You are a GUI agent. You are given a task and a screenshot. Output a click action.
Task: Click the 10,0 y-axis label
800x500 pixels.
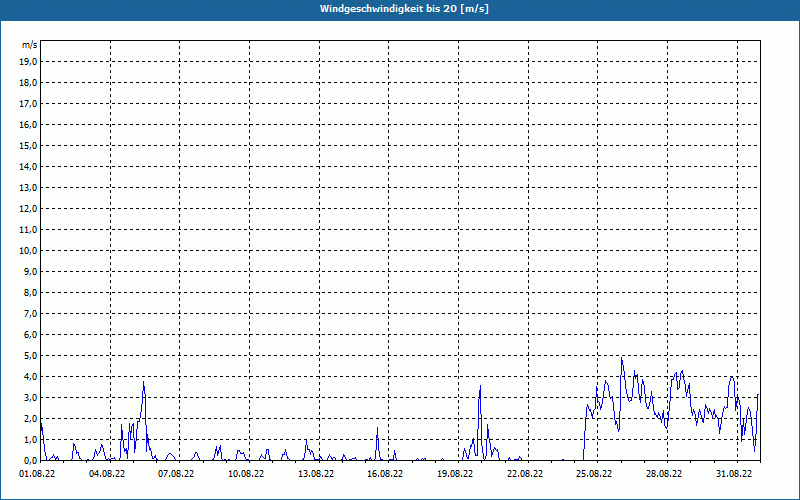tap(28, 251)
